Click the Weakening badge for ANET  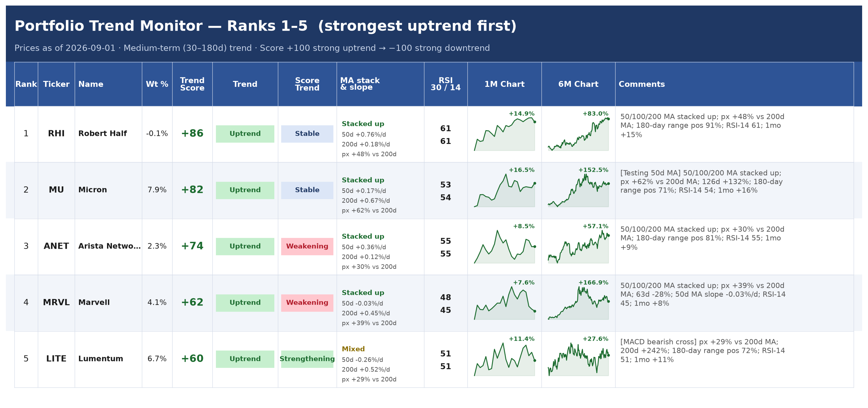coord(307,246)
